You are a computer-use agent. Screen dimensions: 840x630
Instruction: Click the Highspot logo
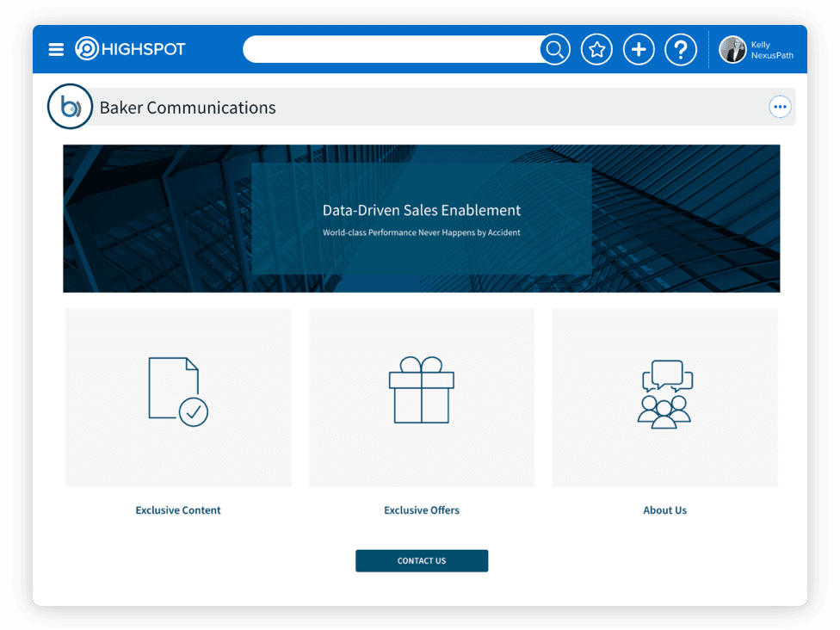click(x=130, y=49)
